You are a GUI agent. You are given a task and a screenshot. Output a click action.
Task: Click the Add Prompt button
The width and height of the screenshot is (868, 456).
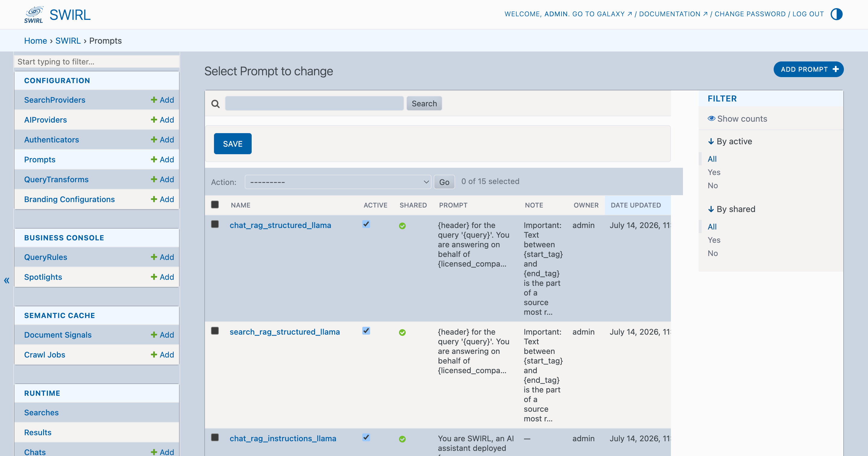(x=808, y=69)
